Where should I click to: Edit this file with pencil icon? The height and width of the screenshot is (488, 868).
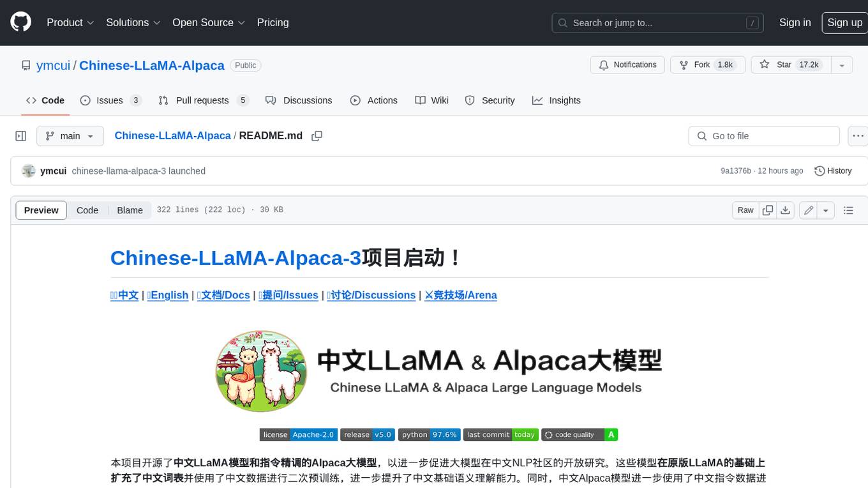click(x=809, y=210)
